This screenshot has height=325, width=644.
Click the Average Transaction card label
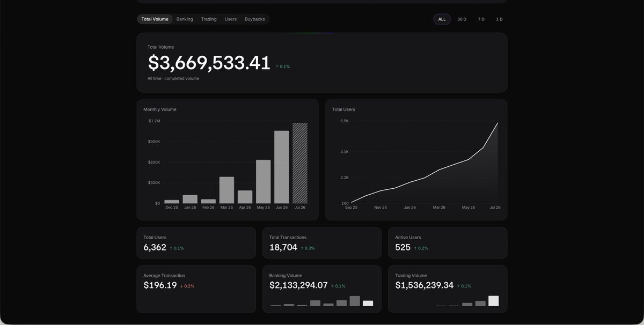click(x=164, y=275)
